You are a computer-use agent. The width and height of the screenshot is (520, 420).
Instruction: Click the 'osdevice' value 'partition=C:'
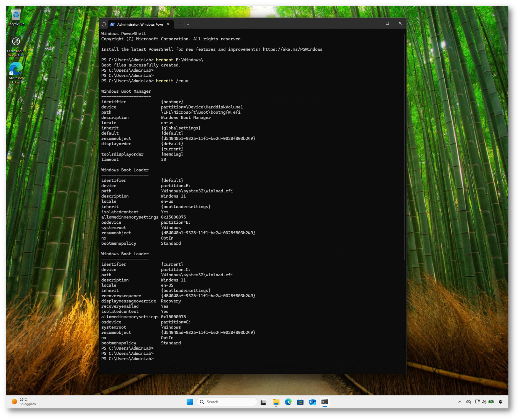pos(176,322)
